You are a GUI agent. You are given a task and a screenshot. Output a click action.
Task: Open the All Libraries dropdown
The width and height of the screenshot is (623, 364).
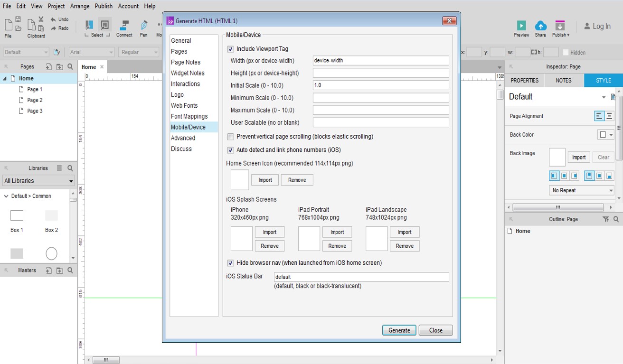38,181
